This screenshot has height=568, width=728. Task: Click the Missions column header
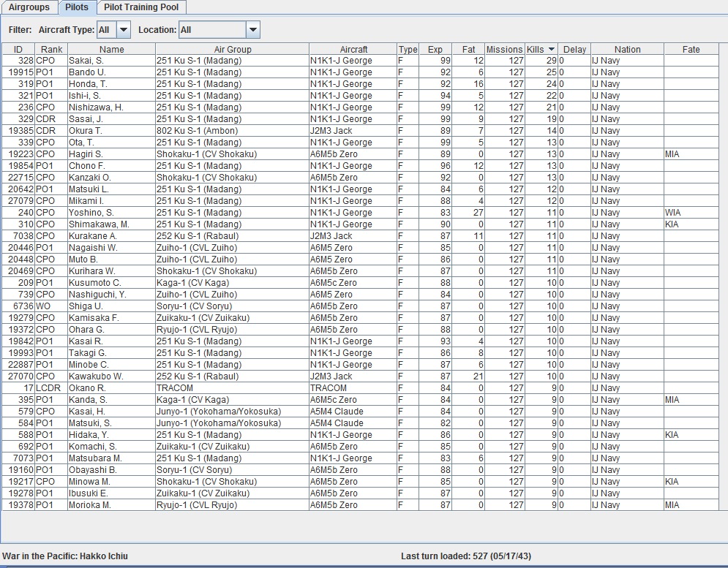(505, 49)
